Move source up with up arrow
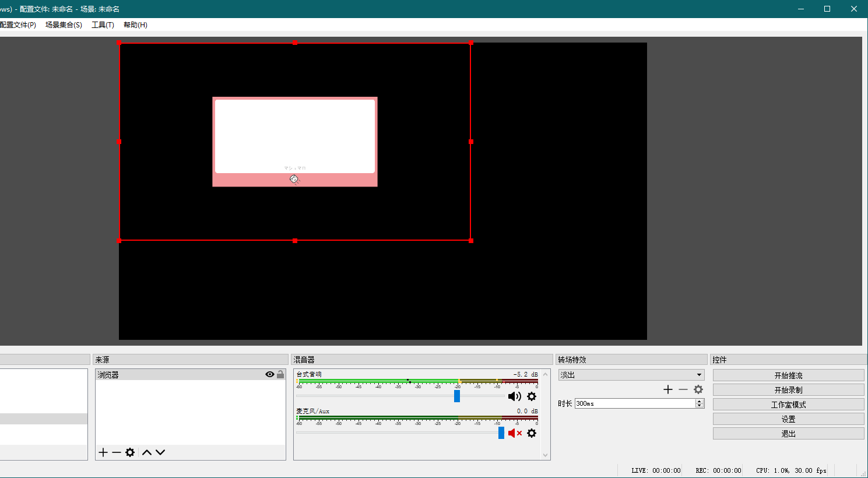 [x=147, y=452]
